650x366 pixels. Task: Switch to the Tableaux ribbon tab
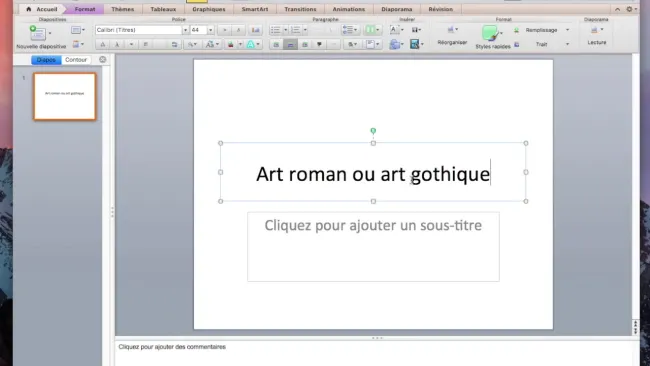pyautogui.click(x=163, y=9)
